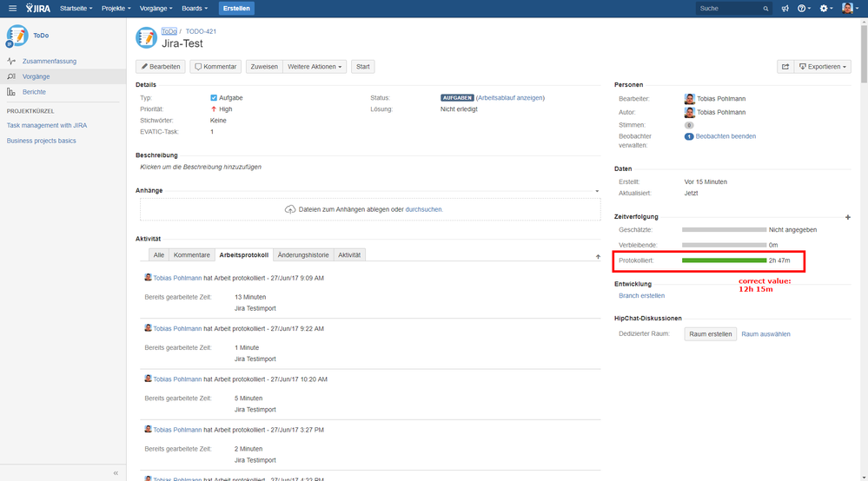Click the Aufgabe type checkbox icon
Viewport: 868px width, 481px height.
pos(214,98)
